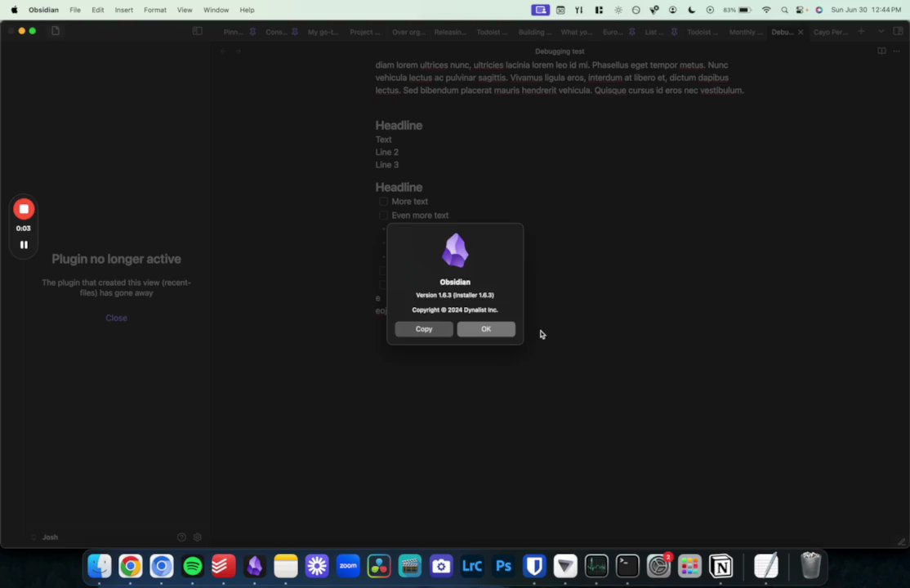Switch to the 'Releasin...' tab
Image resolution: width=910 pixels, height=588 pixels.
(x=450, y=32)
